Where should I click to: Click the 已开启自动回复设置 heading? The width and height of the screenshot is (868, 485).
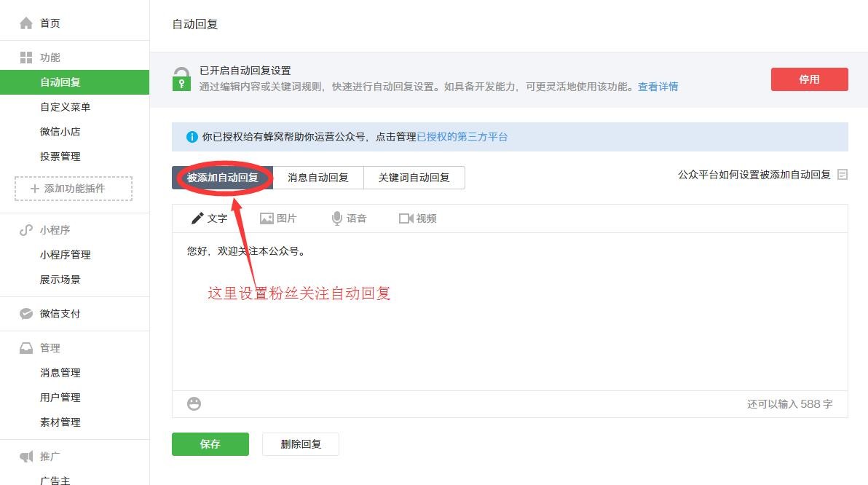245,71
